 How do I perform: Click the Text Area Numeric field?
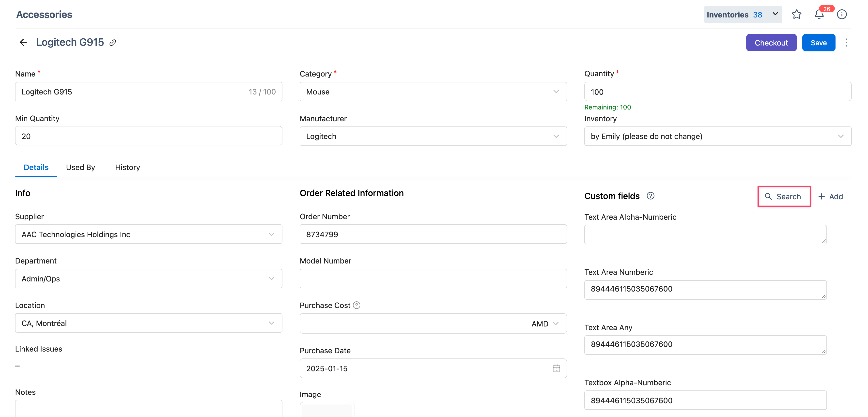pyautogui.click(x=705, y=290)
